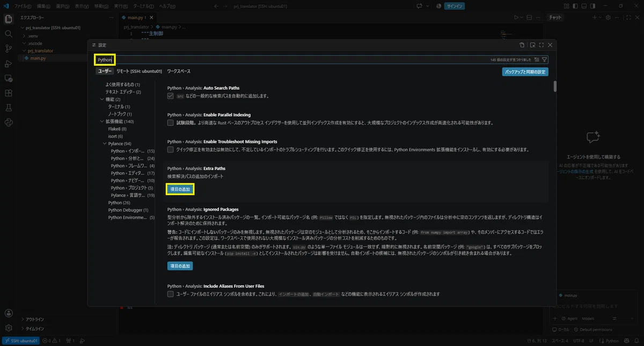This screenshot has height=346, width=644.
Task: Open the Source Control view icon
Action: click(9, 48)
